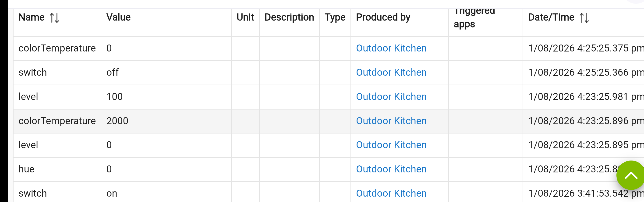Open Outdoor Kitchen link in level 0 row

point(391,145)
